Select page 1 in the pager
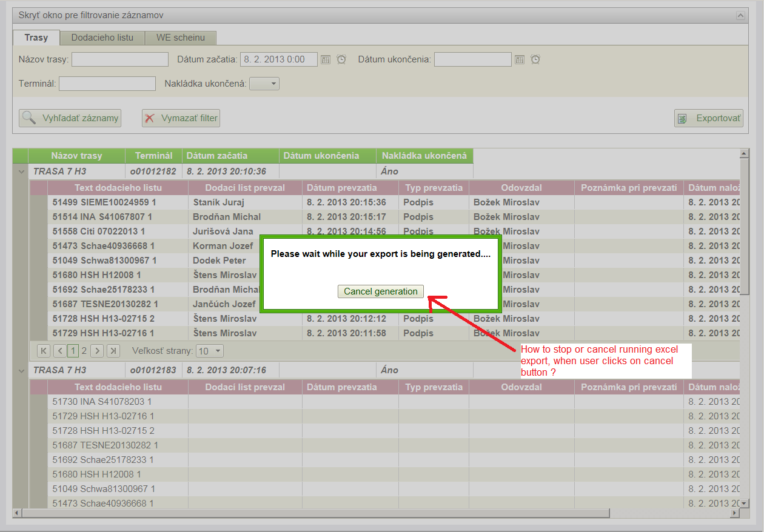This screenshot has width=764, height=532. coord(73,350)
